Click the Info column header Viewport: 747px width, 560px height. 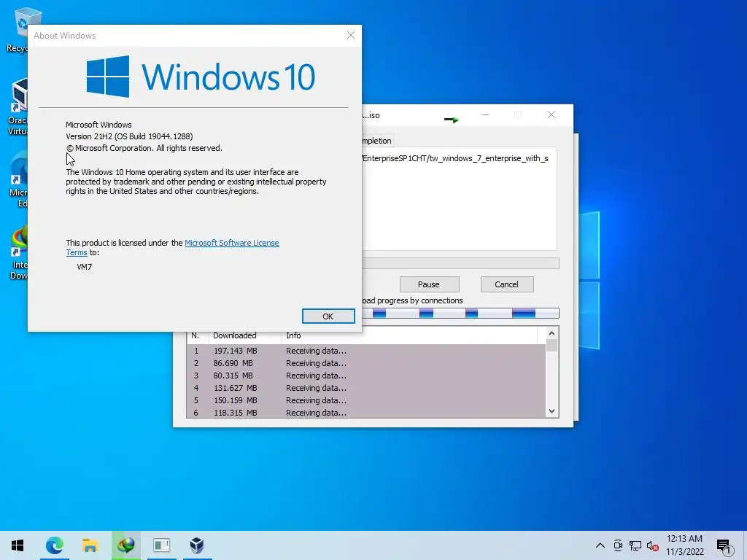pyautogui.click(x=410, y=335)
